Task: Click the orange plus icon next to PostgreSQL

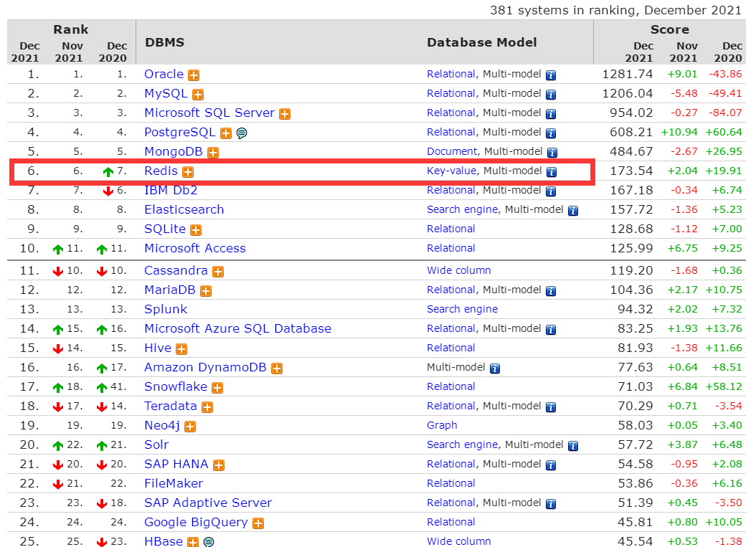Action: [226, 133]
